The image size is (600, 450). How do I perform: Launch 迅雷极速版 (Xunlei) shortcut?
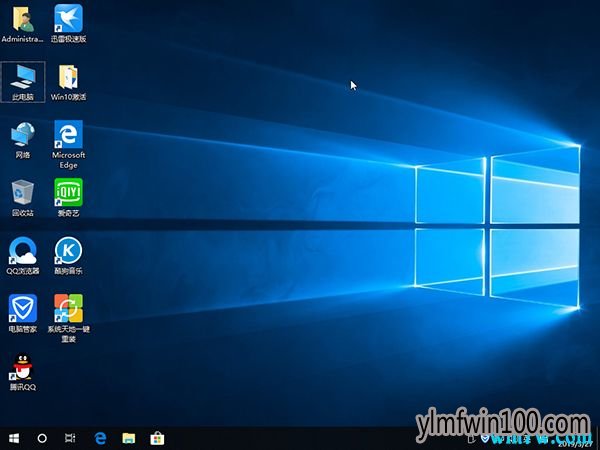pos(68,24)
